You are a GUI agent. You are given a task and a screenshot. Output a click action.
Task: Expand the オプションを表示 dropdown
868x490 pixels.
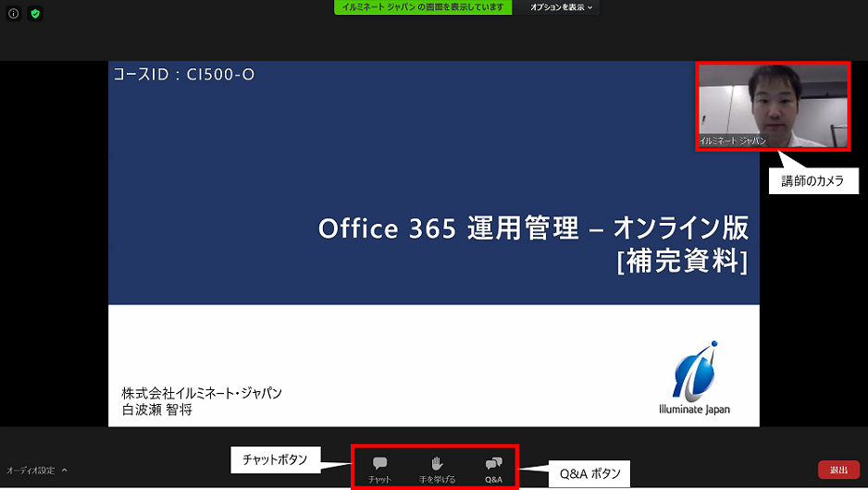(x=561, y=7)
